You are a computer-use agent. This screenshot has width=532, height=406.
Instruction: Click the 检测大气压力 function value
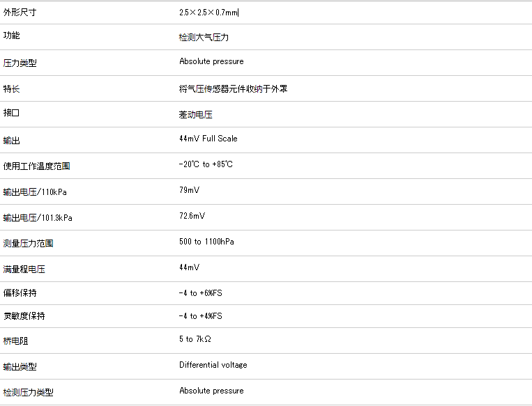(x=204, y=37)
